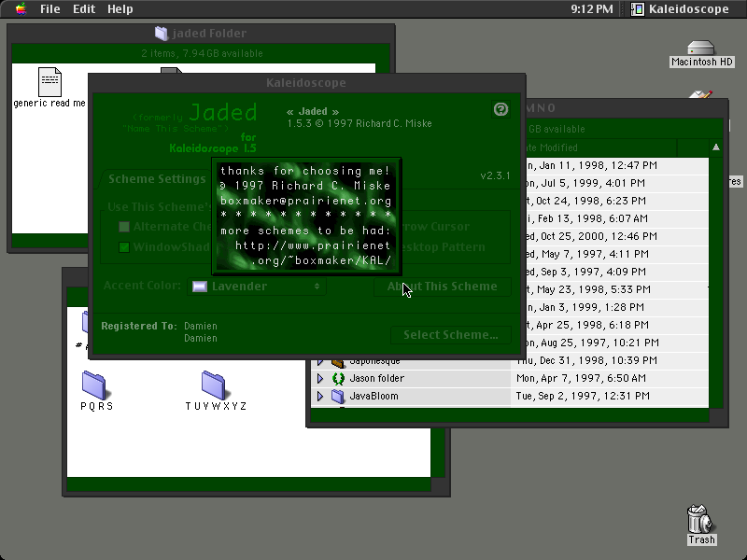Viewport: 747px width, 560px height.
Task: Toggle sort order arrow in list header
Action: point(716,147)
